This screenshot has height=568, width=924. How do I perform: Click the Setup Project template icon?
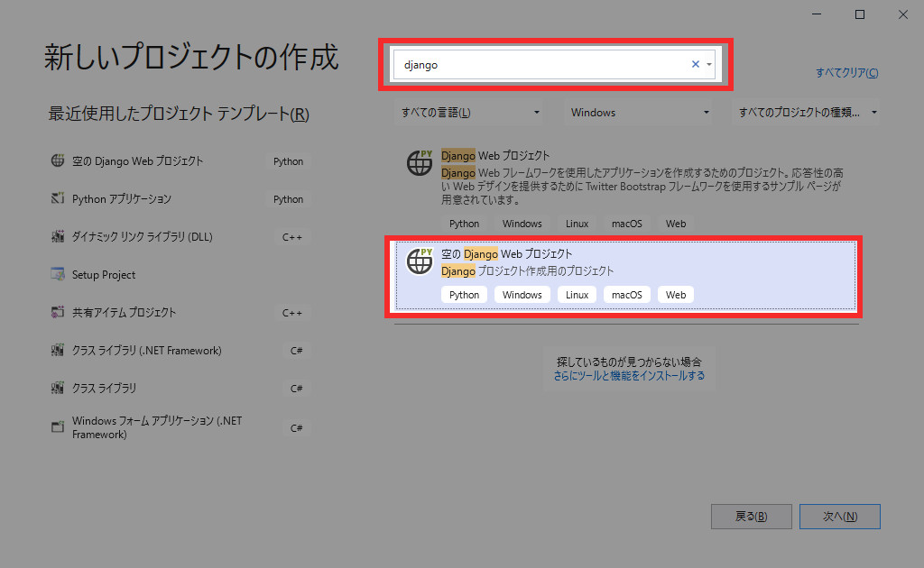pyautogui.click(x=58, y=275)
